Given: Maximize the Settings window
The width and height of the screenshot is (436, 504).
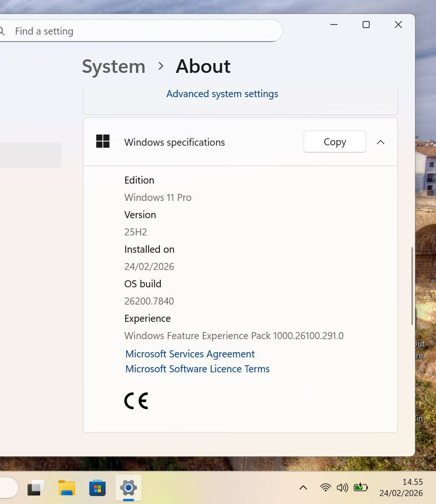Looking at the screenshot, I should click(x=366, y=25).
